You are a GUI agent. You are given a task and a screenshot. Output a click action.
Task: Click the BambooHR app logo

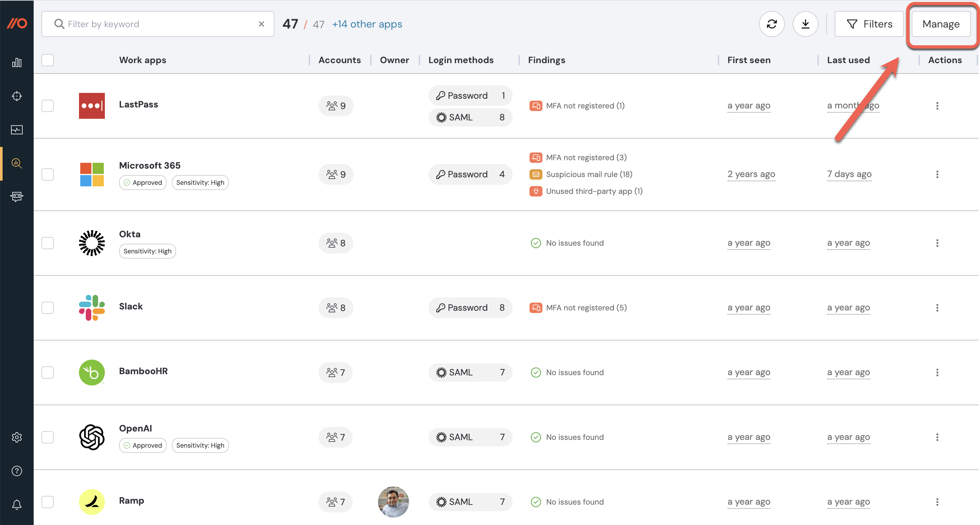pos(92,372)
